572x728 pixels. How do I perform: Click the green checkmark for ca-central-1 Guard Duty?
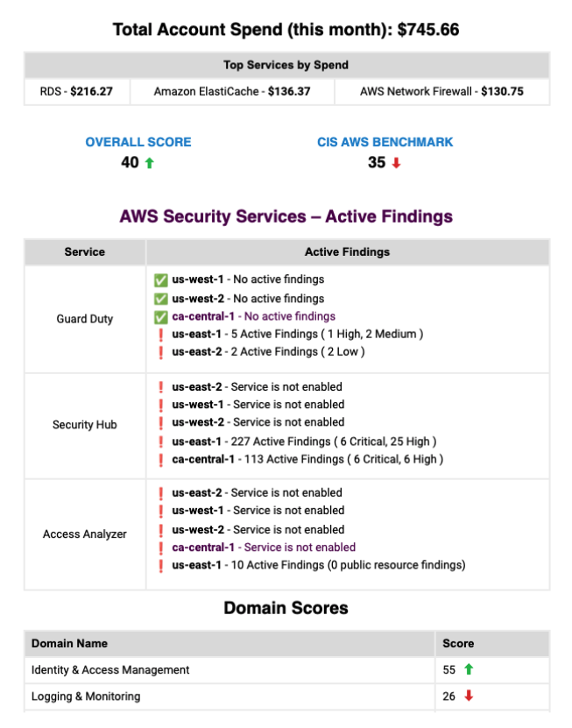click(161, 316)
